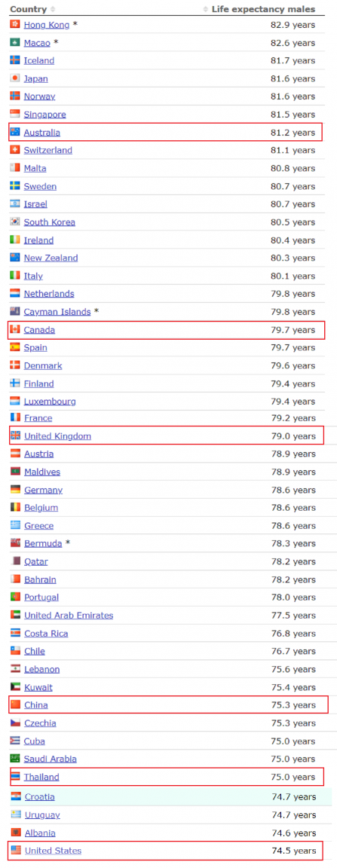The image size is (337, 868).
Task: Open the Costa Rica link
Action: point(47,633)
